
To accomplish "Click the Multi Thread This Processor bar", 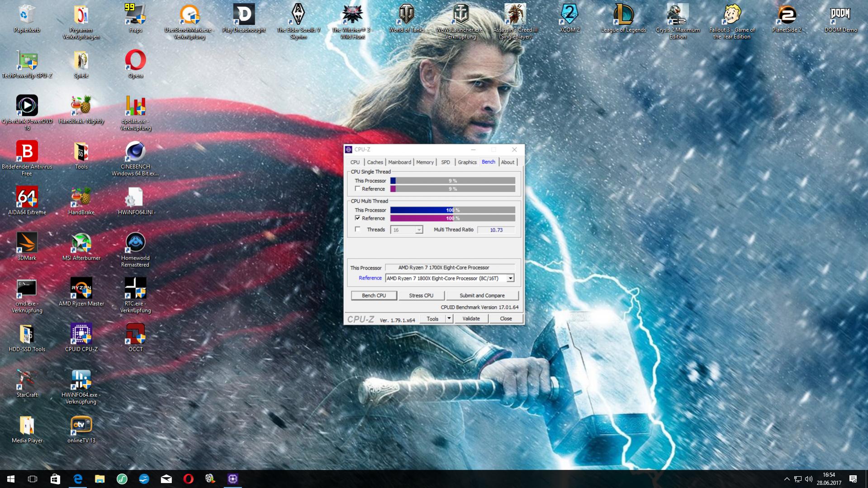I will [452, 210].
